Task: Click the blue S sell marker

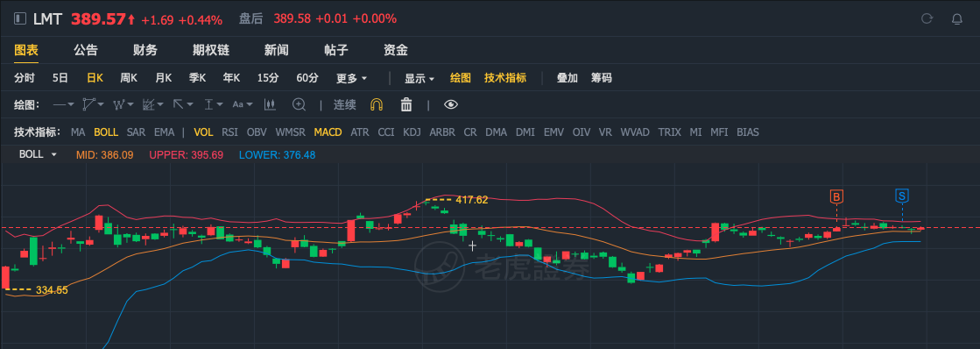Action: click(x=902, y=196)
